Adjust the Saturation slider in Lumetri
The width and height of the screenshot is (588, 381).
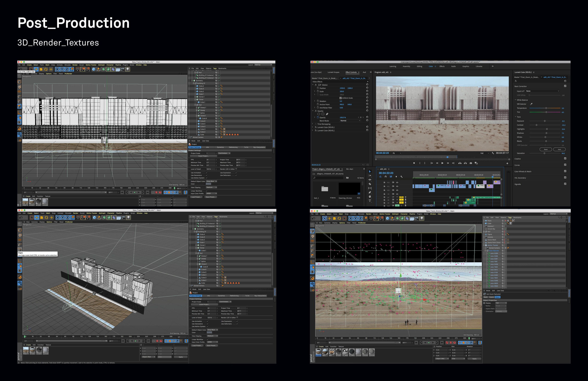tap(545, 153)
